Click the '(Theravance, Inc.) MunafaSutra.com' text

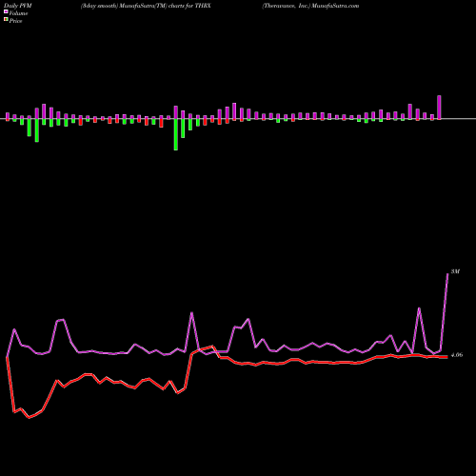(310, 6)
